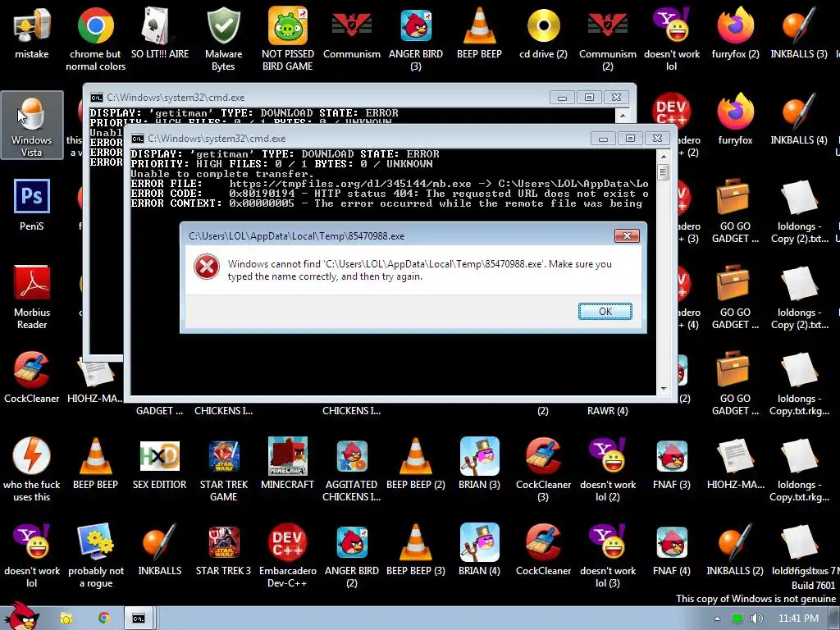Select the 'Morbius Reader' PDF icon
The width and height of the screenshot is (840, 630).
click(32, 297)
